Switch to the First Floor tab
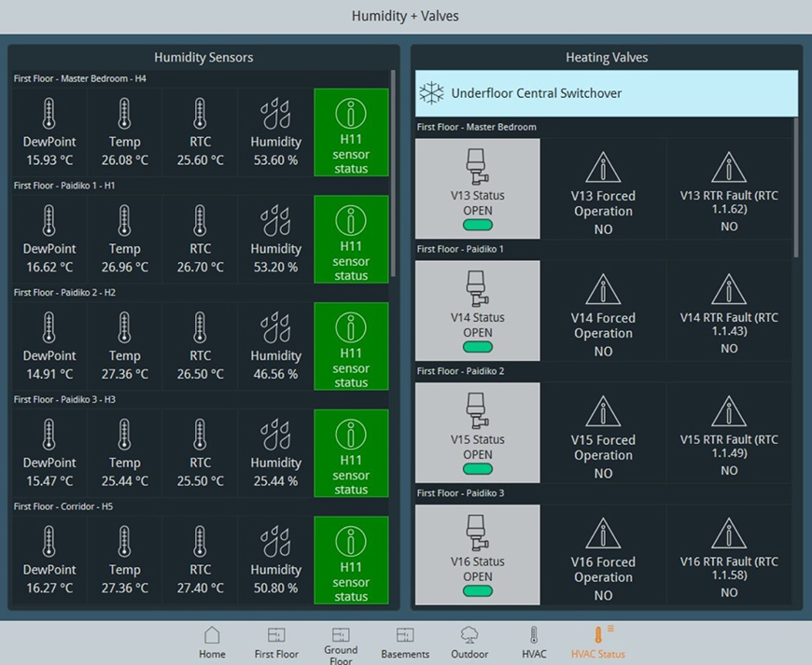 coord(276,642)
